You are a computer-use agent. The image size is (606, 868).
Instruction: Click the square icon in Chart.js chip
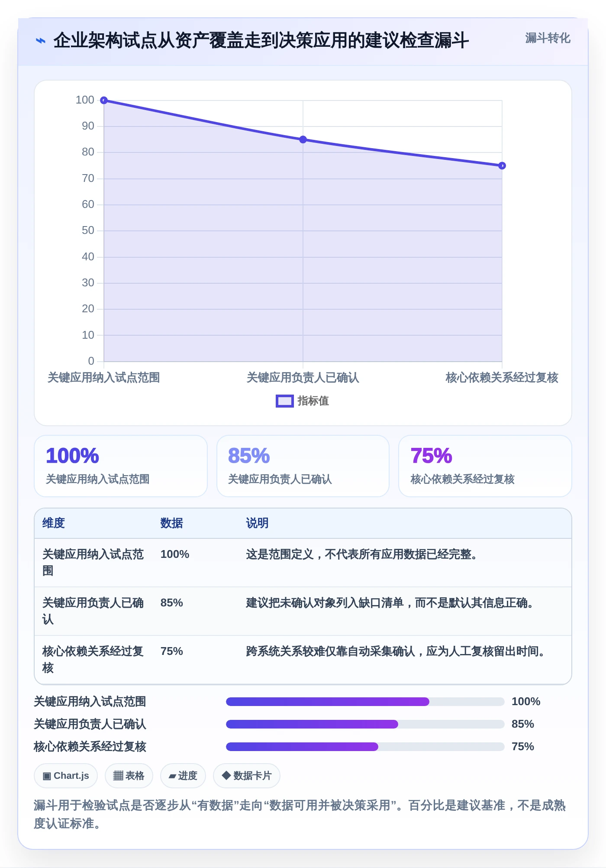(x=47, y=776)
